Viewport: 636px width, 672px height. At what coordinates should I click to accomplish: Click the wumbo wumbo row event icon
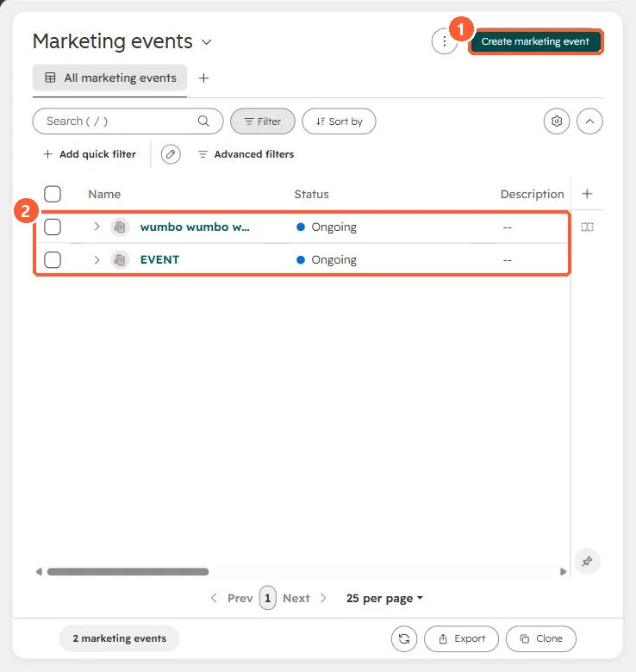[120, 227]
